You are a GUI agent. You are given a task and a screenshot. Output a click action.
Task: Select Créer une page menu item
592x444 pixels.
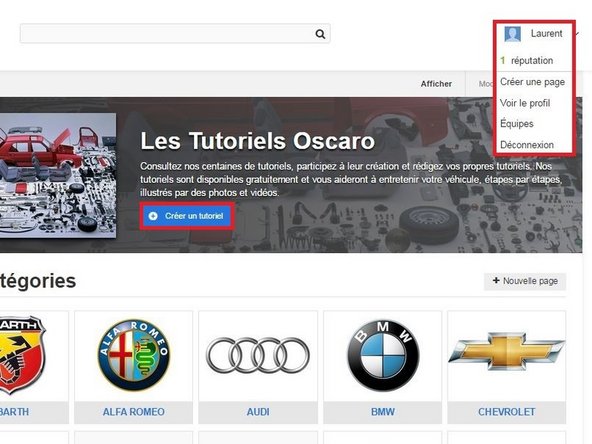(532, 82)
